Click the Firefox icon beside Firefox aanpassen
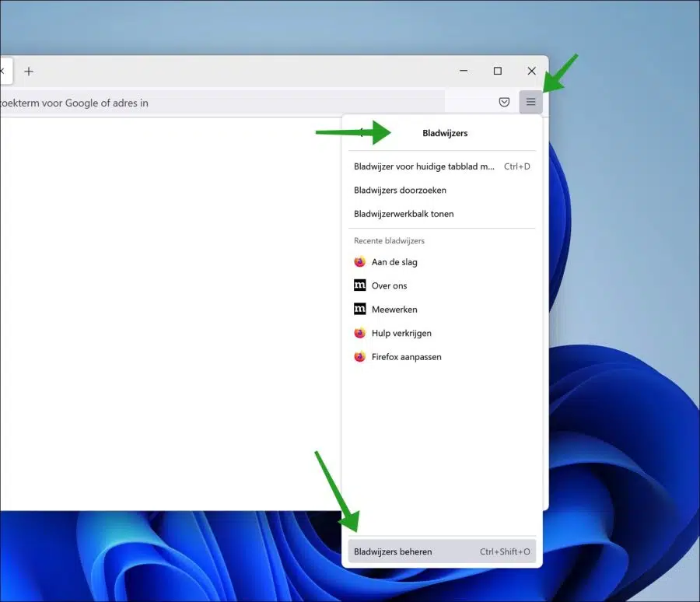The width and height of the screenshot is (700, 602). tap(360, 356)
